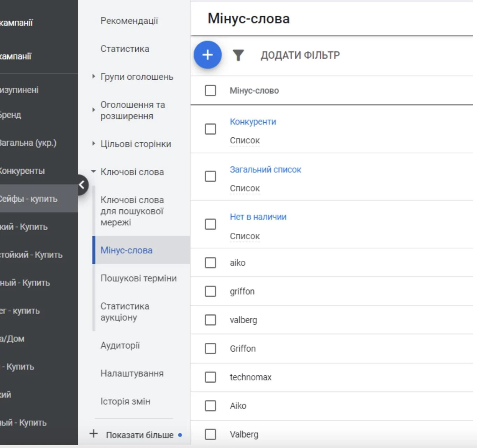Tick the lowercase griffon checkbox
This screenshot has height=448, width=477.
tap(210, 291)
